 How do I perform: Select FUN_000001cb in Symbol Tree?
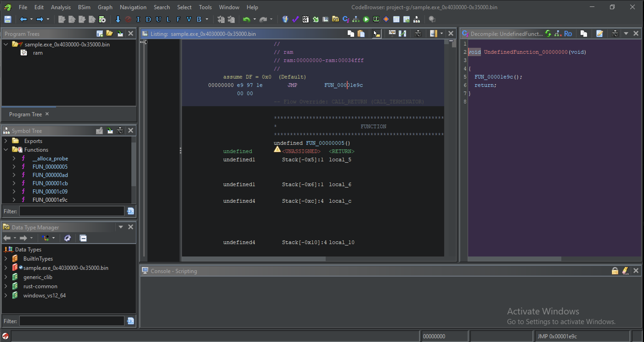click(x=50, y=183)
